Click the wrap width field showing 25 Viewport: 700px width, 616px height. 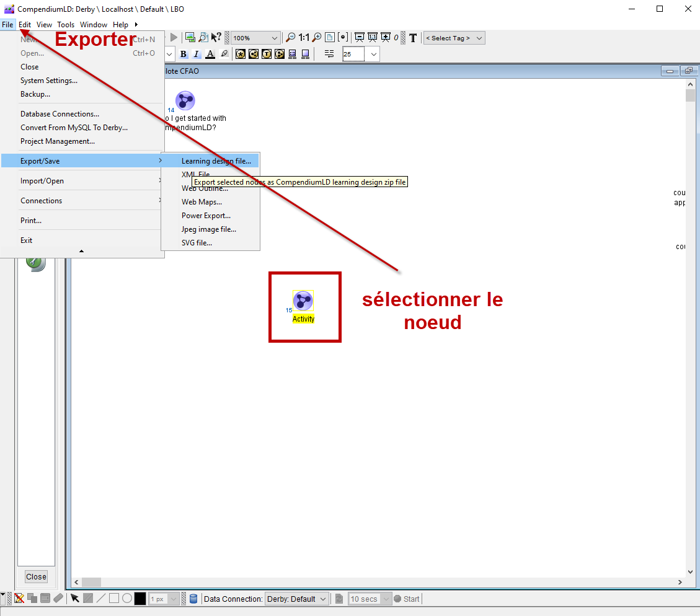click(353, 55)
